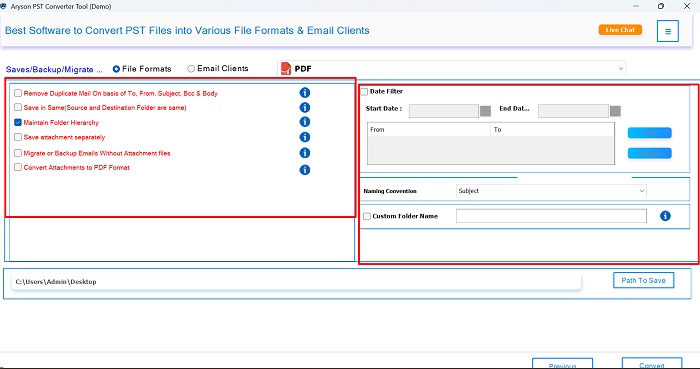Open the hamburger menu button
Viewport: 700px width, 369px height.
668,31
